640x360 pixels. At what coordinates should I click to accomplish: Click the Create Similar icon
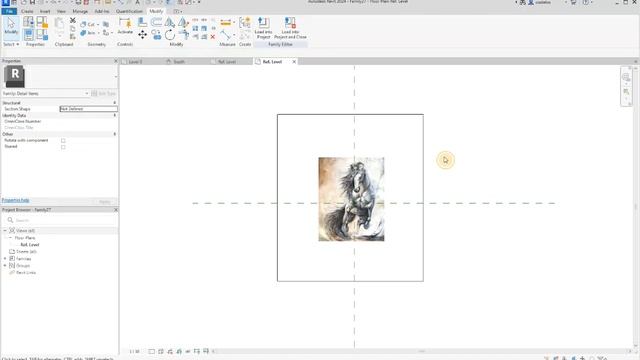coord(245,22)
